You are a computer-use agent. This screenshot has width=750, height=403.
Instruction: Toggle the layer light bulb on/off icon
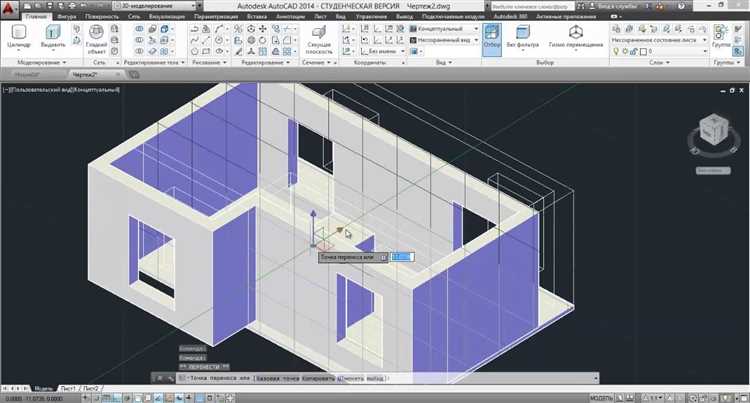click(x=615, y=51)
